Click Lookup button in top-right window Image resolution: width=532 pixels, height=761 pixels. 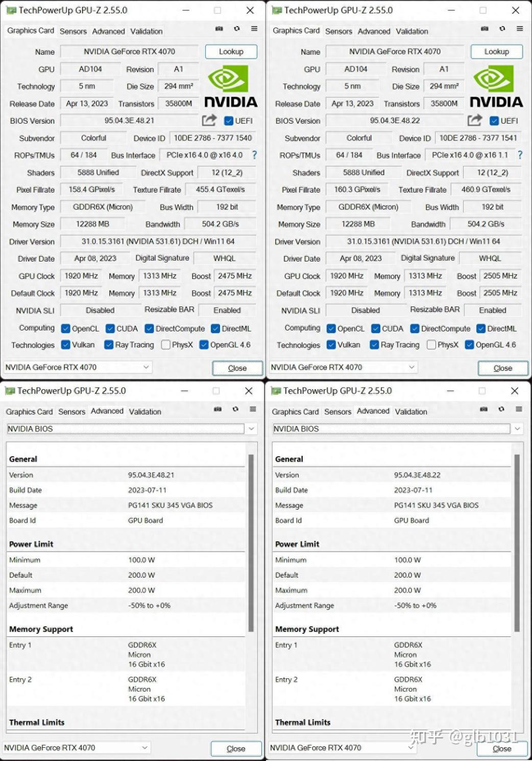coord(496,52)
